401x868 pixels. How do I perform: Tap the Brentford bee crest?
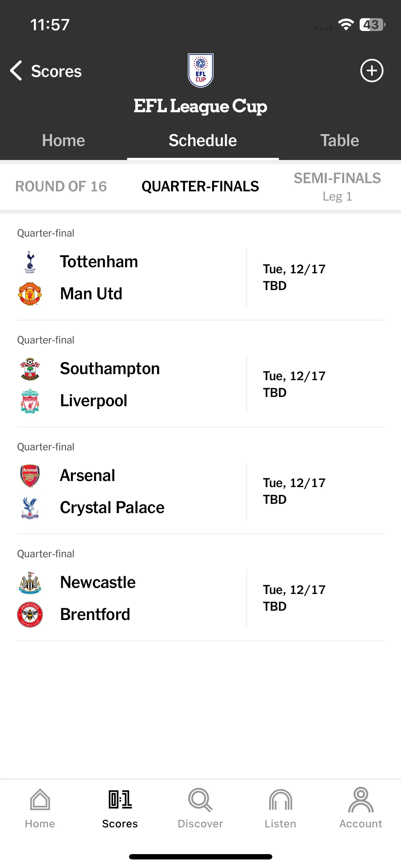pyautogui.click(x=30, y=615)
